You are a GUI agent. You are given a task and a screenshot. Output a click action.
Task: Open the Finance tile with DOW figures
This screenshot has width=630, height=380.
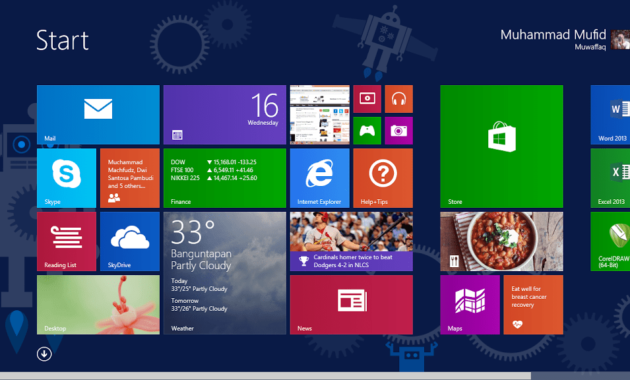point(225,178)
